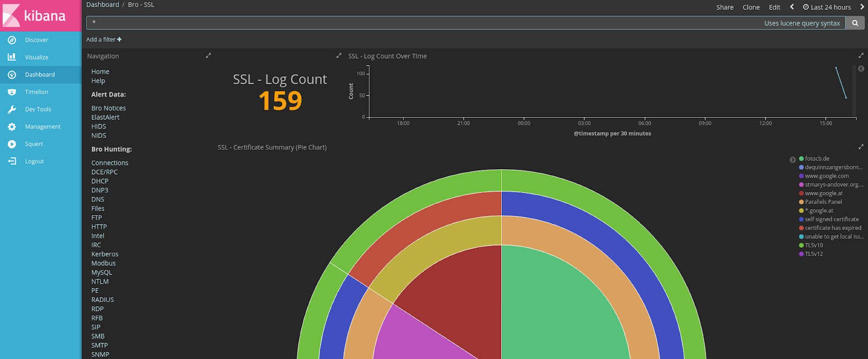Open the Edit menu item
Screen dimensions: 868x359
pyautogui.click(x=775, y=7)
